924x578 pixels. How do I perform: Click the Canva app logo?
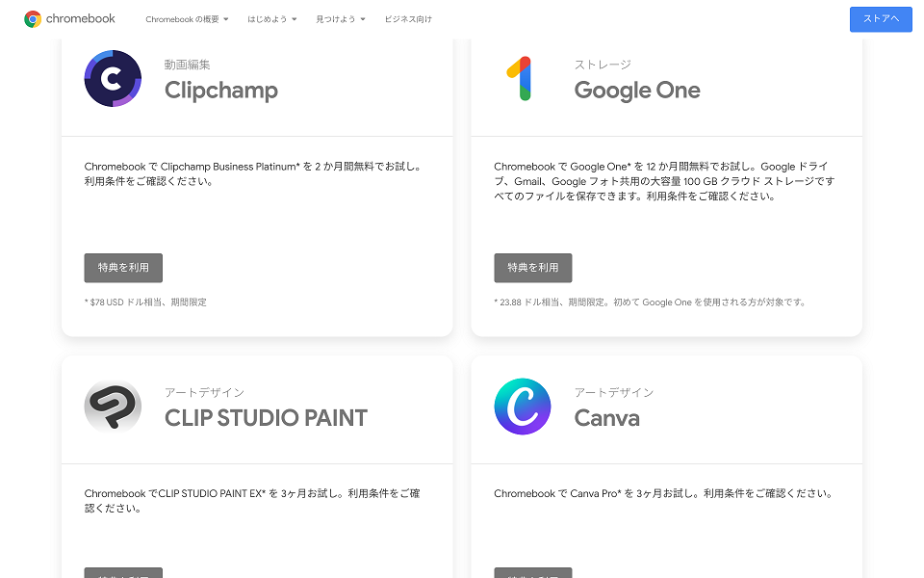click(x=522, y=407)
